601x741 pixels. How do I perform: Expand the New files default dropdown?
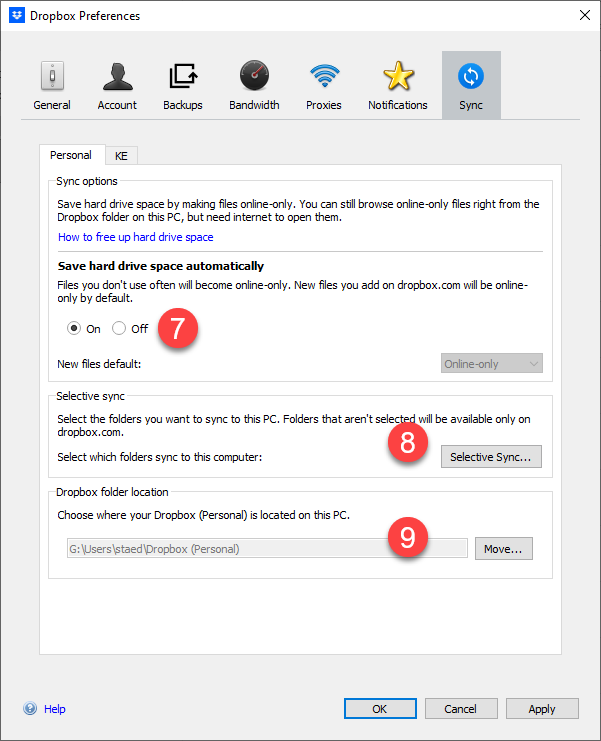(x=492, y=364)
